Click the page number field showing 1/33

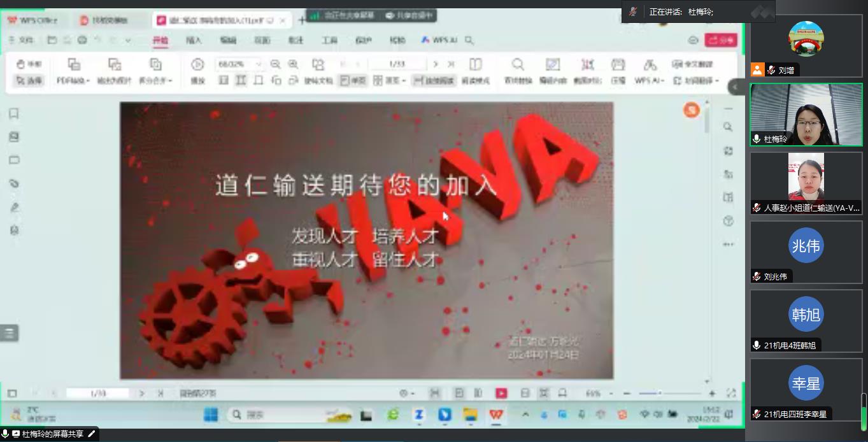coord(397,64)
